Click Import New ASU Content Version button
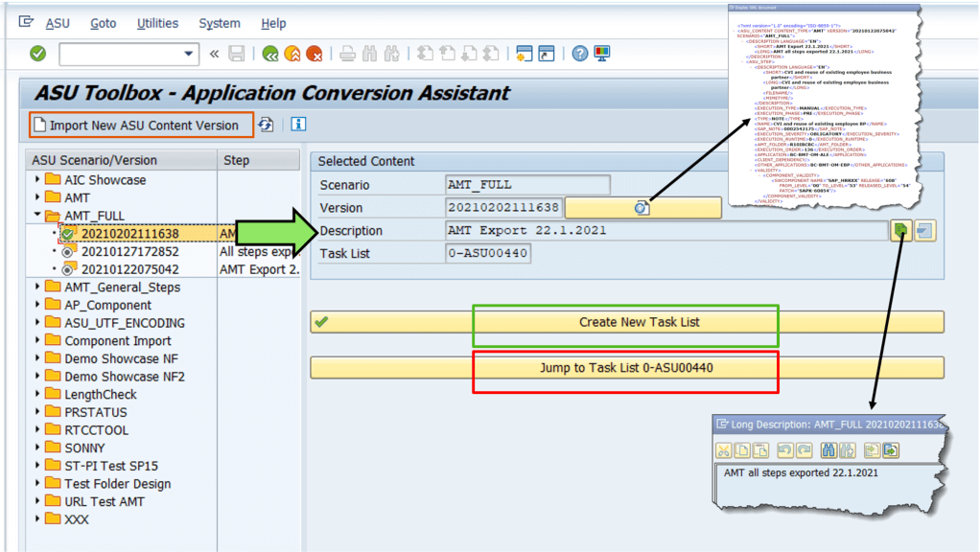This screenshot has width=980, height=552. [x=141, y=125]
